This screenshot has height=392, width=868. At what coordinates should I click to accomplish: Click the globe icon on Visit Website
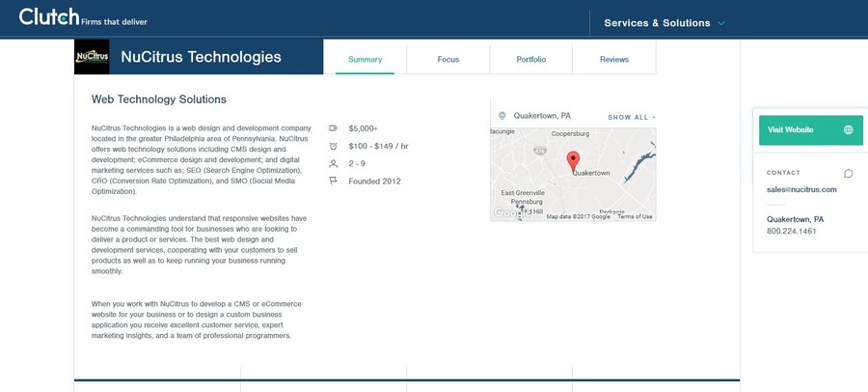(x=848, y=129)
